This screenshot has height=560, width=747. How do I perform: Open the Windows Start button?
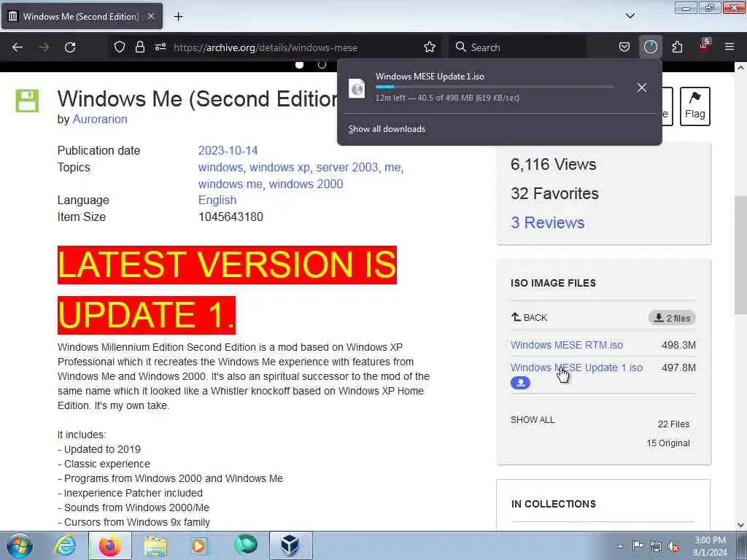tap(20, 545)
